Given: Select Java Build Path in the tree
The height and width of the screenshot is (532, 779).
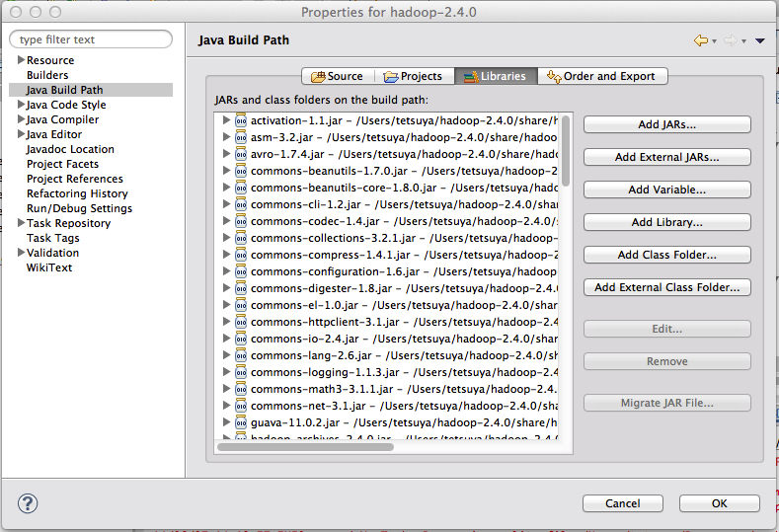Looking at the screenshot, I should 64,90.
